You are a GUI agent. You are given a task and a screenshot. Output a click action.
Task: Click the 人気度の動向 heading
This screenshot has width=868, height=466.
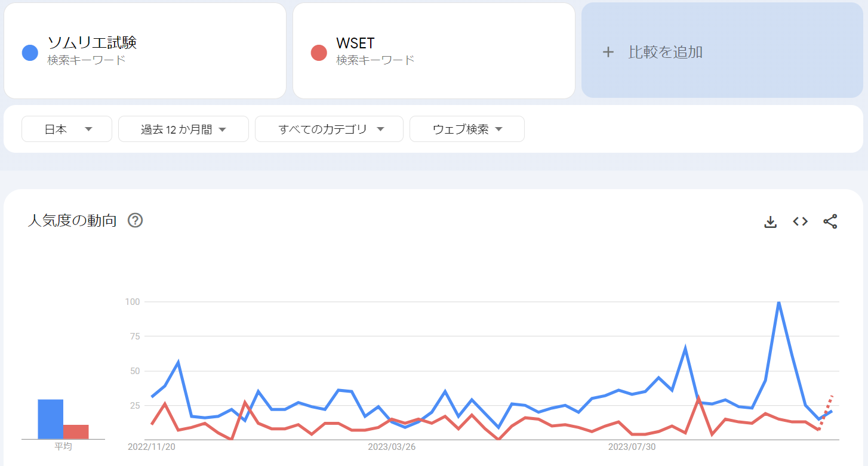72,221
